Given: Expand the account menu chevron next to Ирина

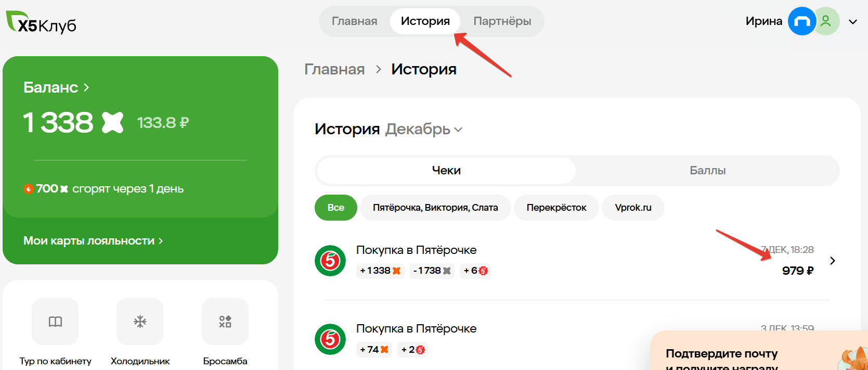Looking at the screenshot, I should click(853, 22).
